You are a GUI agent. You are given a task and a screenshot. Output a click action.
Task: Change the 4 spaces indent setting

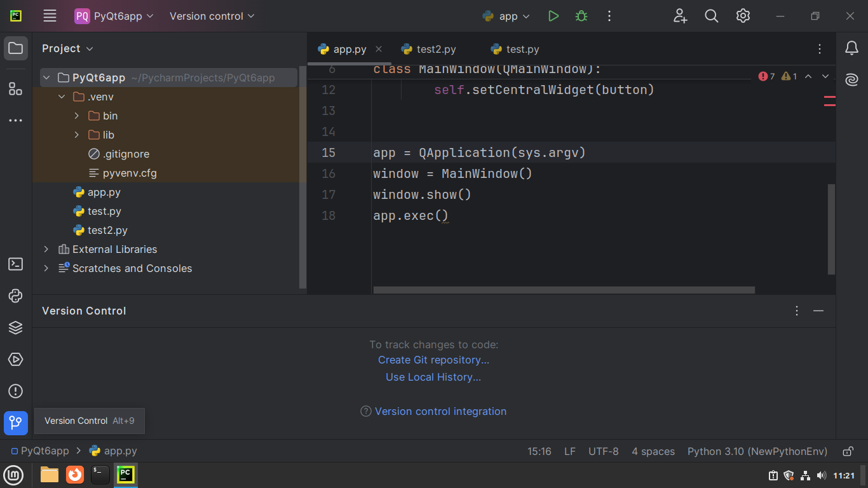coord(653,451)
